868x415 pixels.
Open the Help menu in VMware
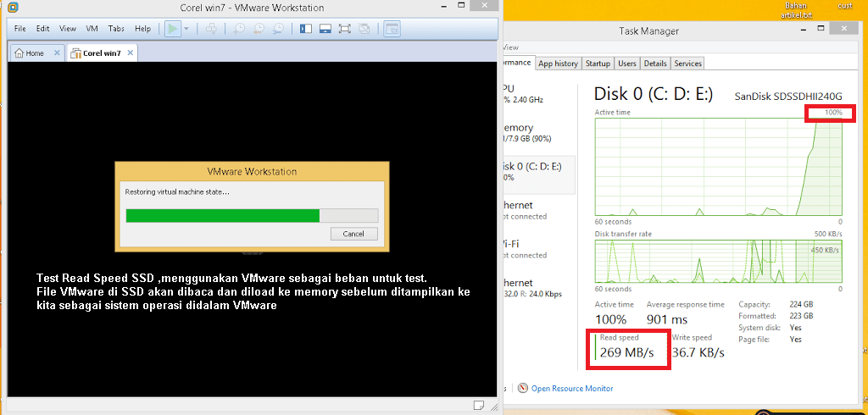142,28
